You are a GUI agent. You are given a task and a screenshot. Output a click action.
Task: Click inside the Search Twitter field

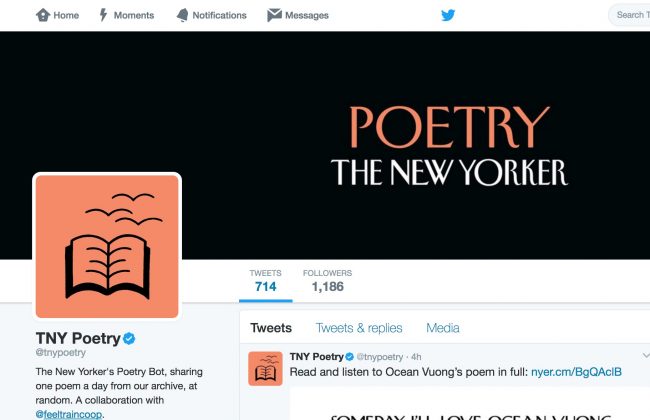click(x=629, y=15)
